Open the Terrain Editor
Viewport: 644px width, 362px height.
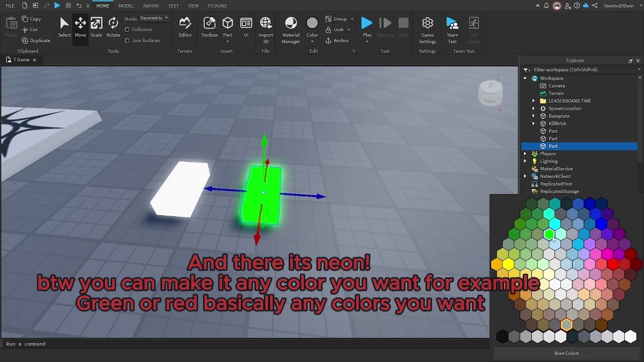185,28
